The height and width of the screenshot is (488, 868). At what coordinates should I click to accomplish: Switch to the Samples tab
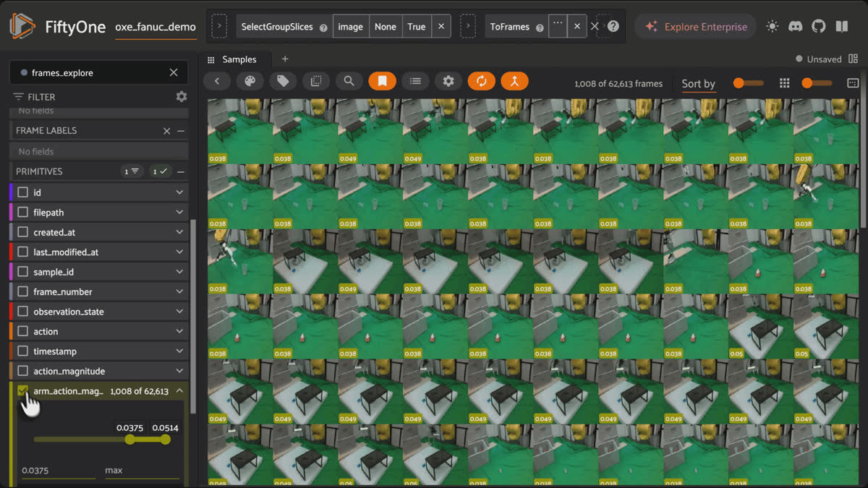[x=239, y=59]
